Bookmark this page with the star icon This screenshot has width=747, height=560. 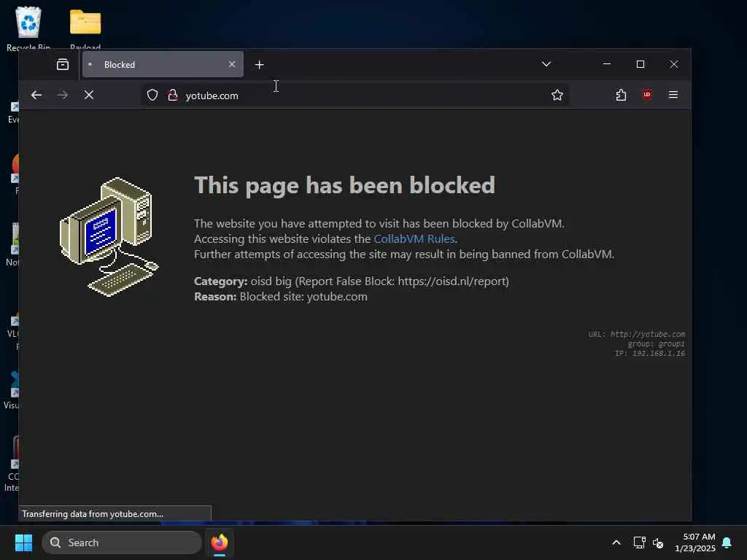[x=557, y=96]
